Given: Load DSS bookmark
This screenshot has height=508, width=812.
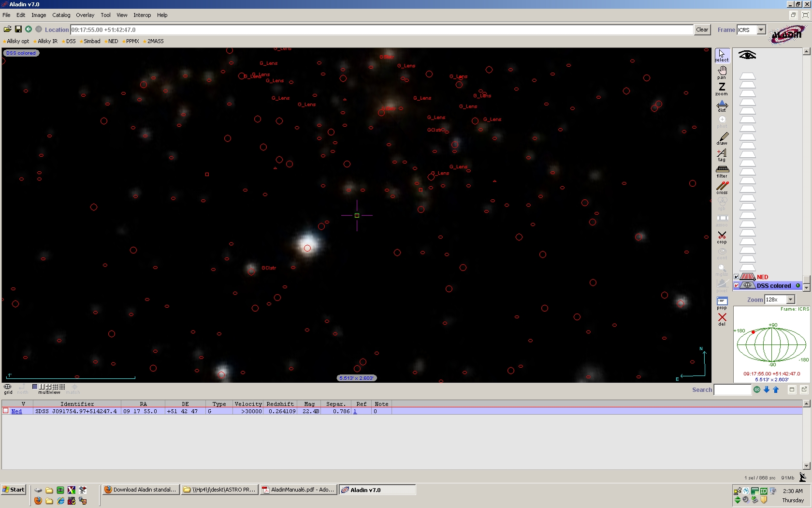Looking at the screenshot, I should [x=69, y=41].
